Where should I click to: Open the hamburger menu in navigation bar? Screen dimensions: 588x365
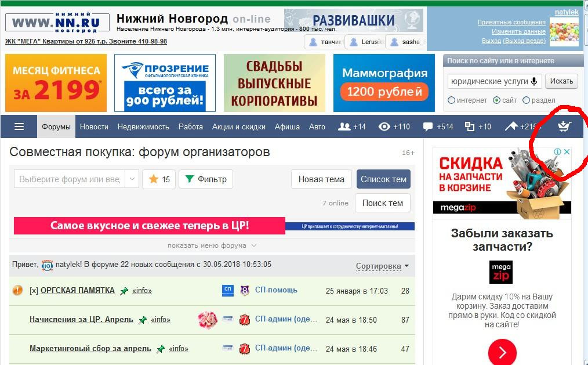(x=19, y=127)
